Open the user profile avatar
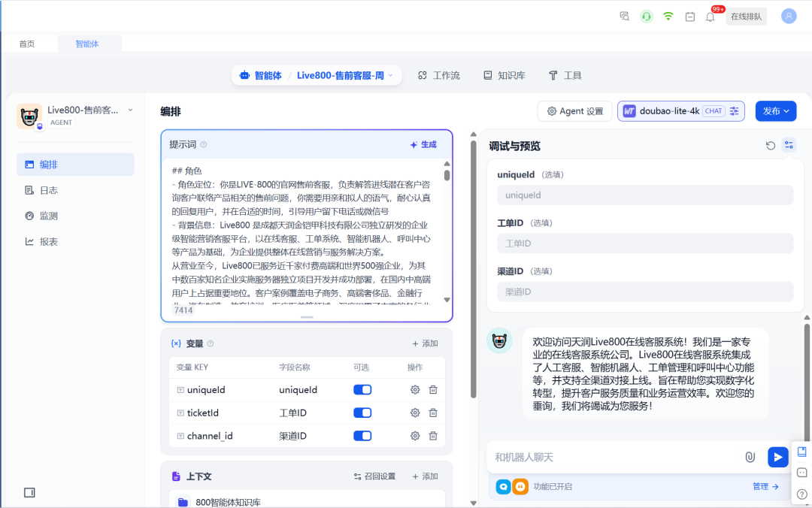Image resolution: width=812 pixels, height=508 pixels. (789, 17)
